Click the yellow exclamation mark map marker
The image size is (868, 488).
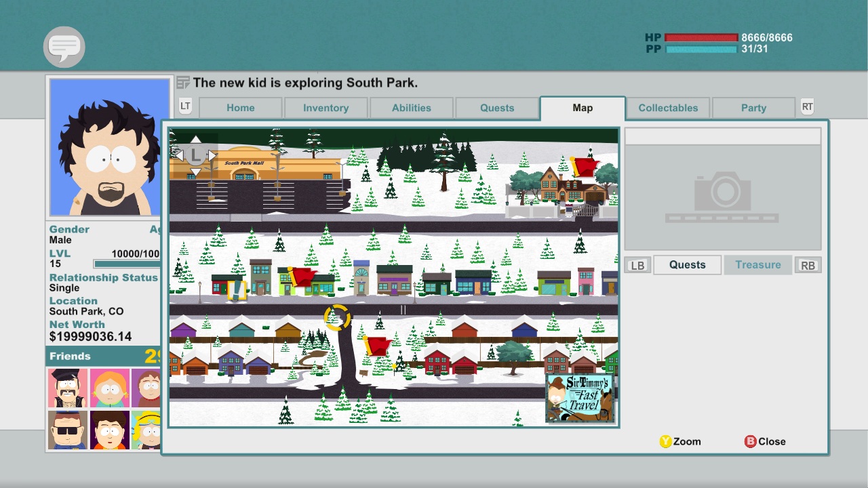pyautogui.click(x=236, y=290)
